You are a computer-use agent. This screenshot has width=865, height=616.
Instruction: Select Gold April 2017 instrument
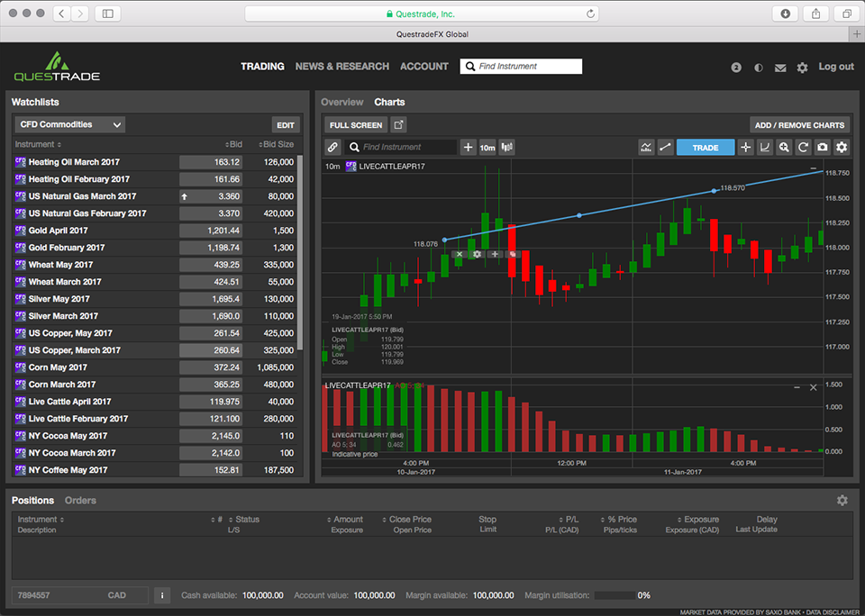pos(154,231)
